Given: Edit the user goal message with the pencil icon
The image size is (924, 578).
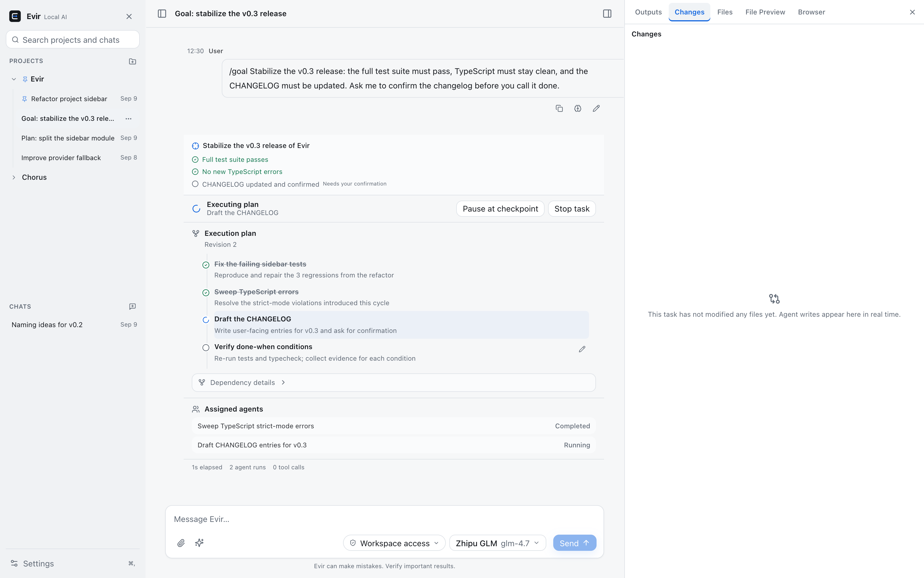Looking at the screenshot, I should (x=596, y=109).
